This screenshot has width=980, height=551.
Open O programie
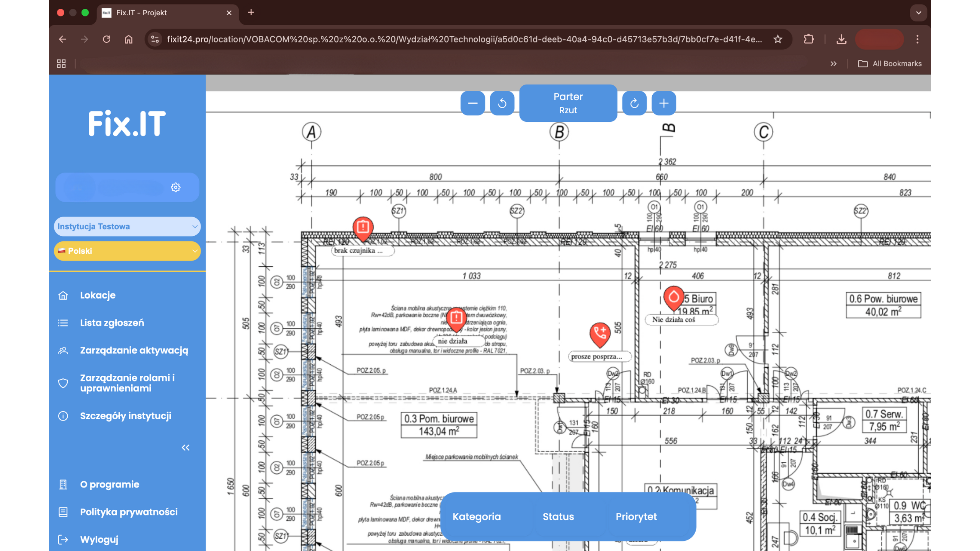coord(109,484)
